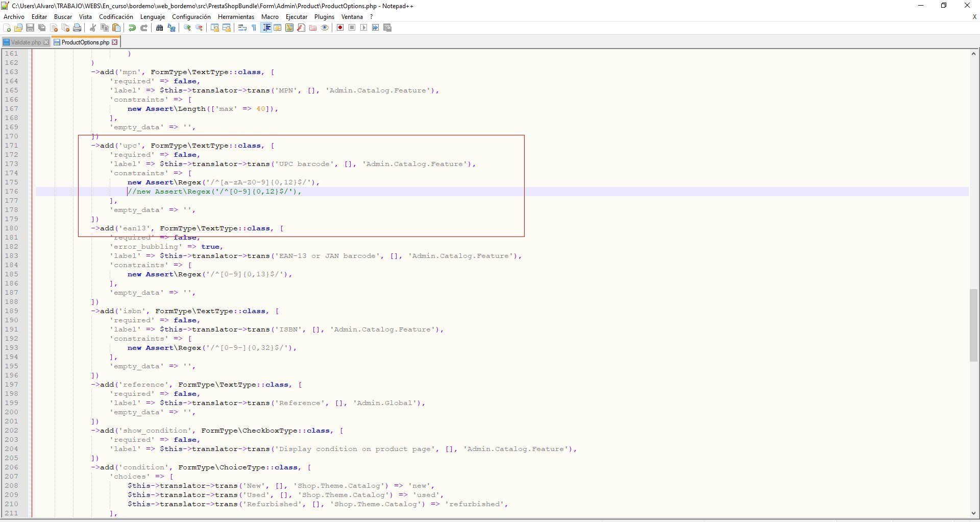This screenshot has height=522, width=980.
Task: Click the Save file icon
Action: point(30,28)
